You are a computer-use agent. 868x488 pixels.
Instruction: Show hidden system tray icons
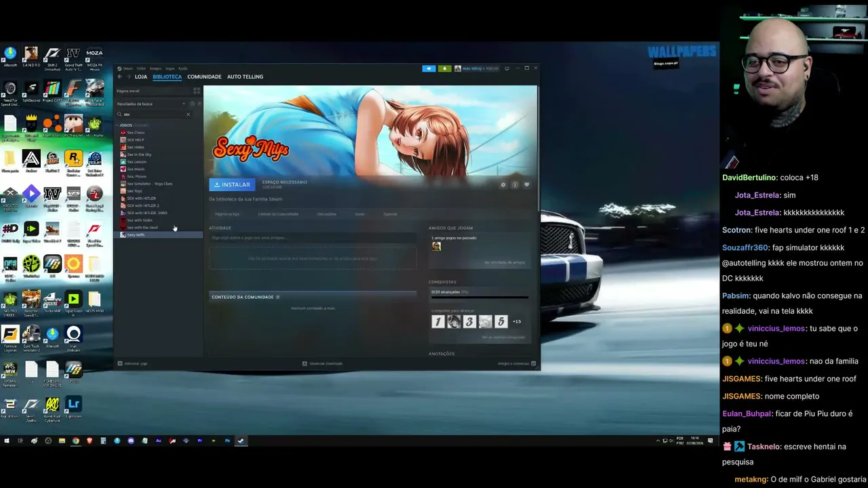point(658,441)
